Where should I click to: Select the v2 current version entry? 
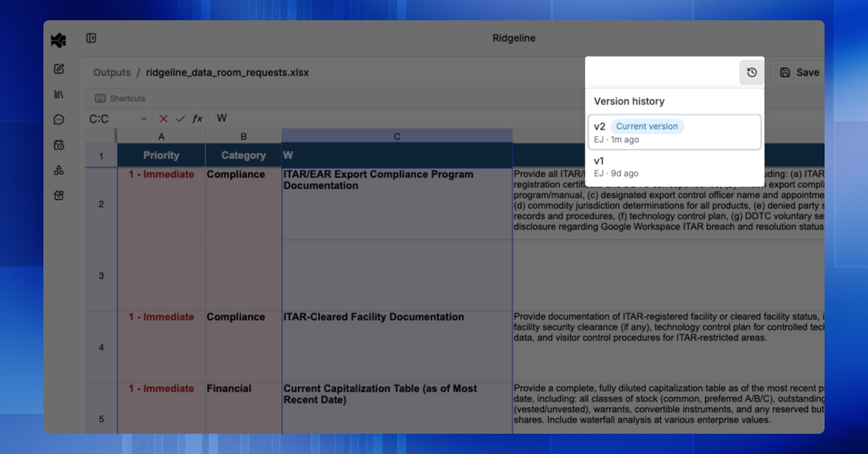coord(674,132)
